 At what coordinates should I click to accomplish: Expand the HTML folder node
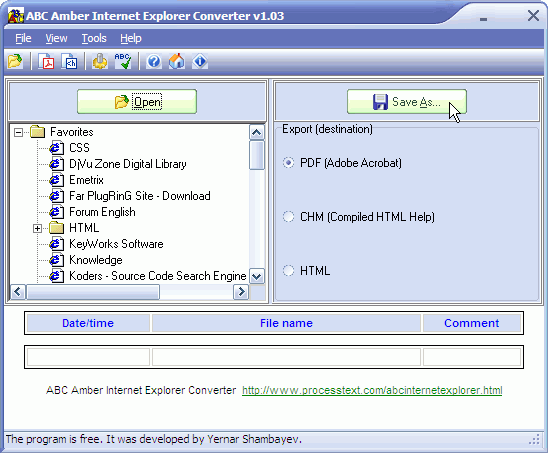[37, 228]
